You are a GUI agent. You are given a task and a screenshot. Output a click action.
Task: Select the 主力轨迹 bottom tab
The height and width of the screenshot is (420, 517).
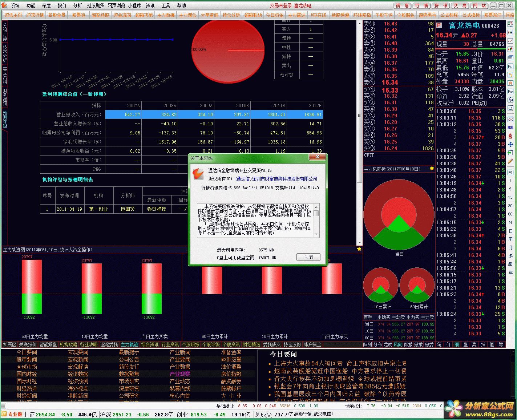[129, 344]
